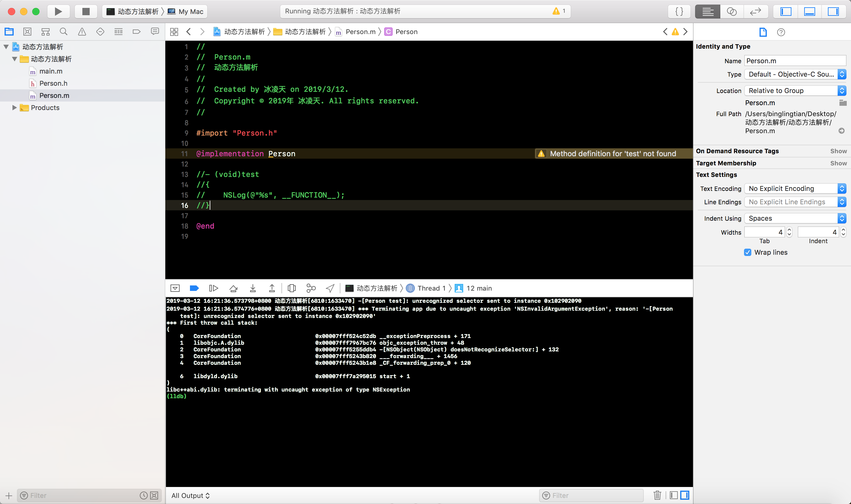Show On Demand Resource Tags section
This screenshot has height=504, width=851.
pos(838,151)
